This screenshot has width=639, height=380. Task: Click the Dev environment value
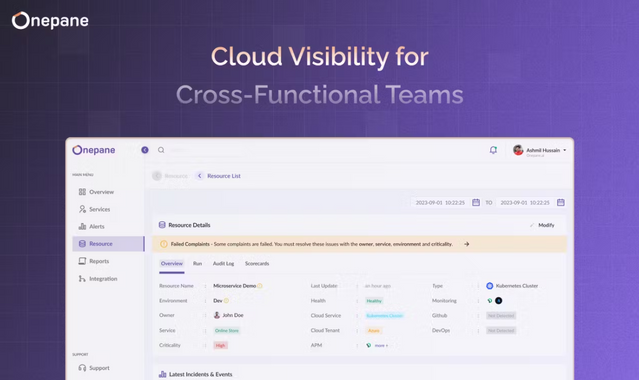pos(218,300)
